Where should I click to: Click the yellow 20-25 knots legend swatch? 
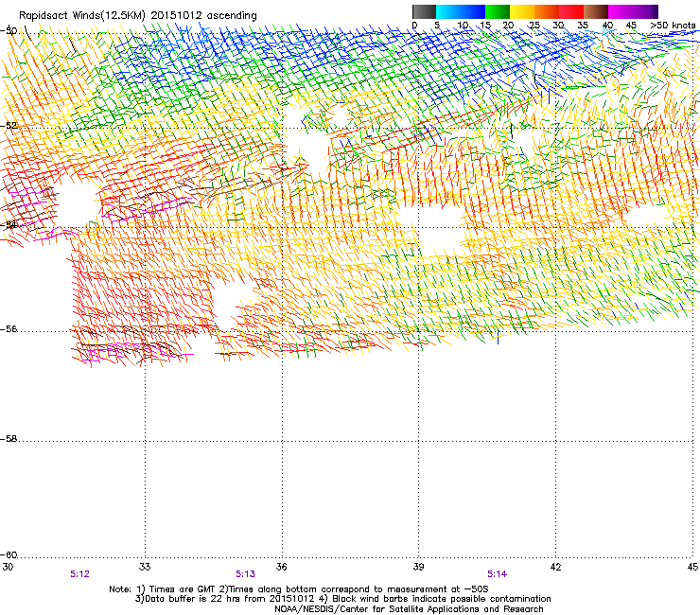tap(522, 11)
